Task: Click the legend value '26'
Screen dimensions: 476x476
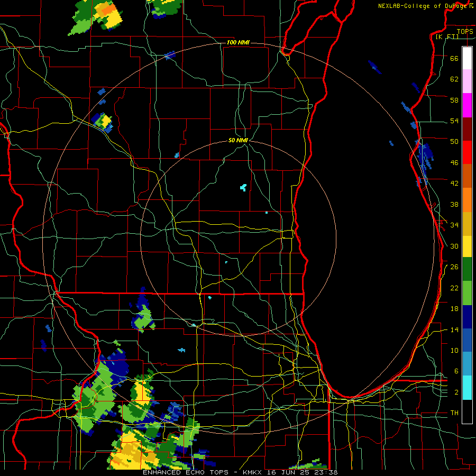Action: (x=454, y=267)
